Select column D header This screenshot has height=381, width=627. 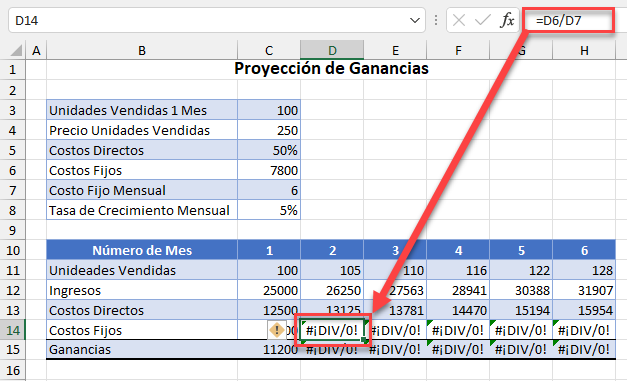tap(332, 50)
